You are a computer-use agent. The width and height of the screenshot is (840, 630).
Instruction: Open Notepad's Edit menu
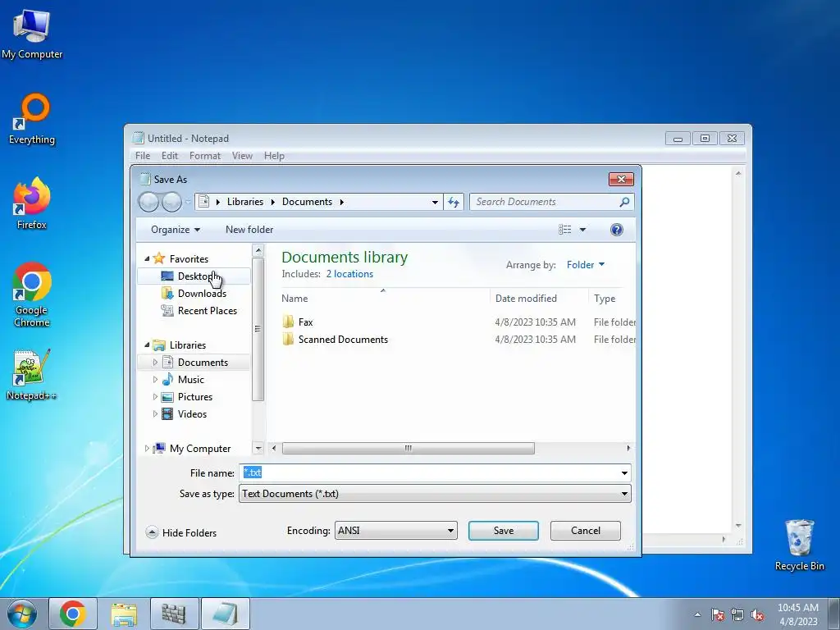click(x=169, y=155)
